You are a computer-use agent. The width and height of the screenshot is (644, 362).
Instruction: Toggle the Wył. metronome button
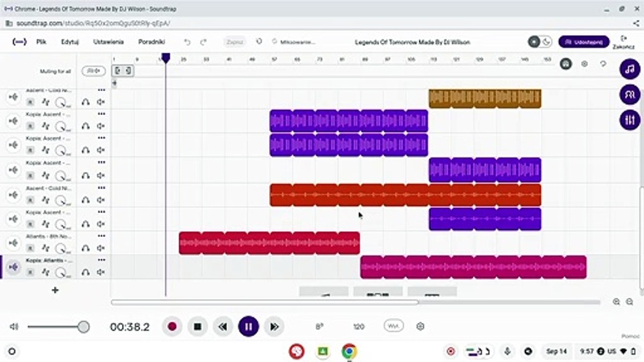pyautogui.click(x=393, y=326)
